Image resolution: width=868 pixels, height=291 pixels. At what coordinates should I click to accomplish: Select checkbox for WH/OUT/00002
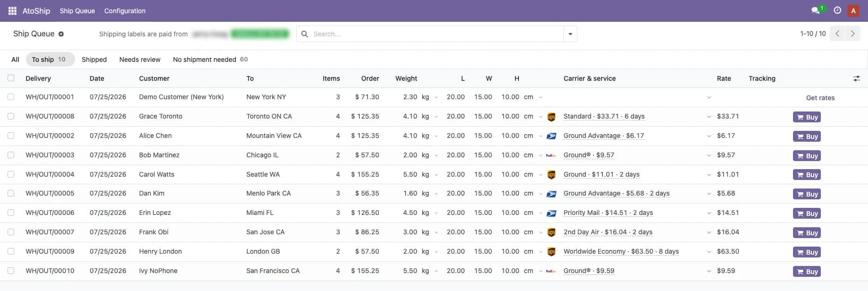pyautogui.click(x=11, y=136)
